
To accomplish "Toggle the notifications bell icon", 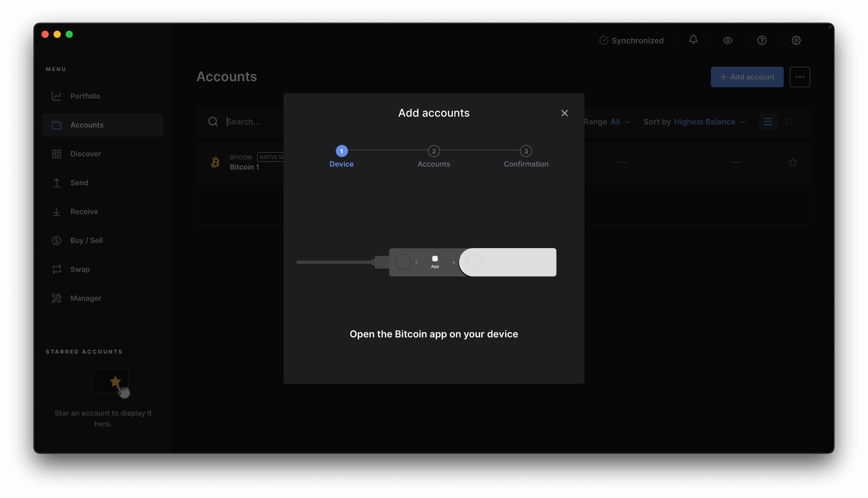I will (693, 40).
